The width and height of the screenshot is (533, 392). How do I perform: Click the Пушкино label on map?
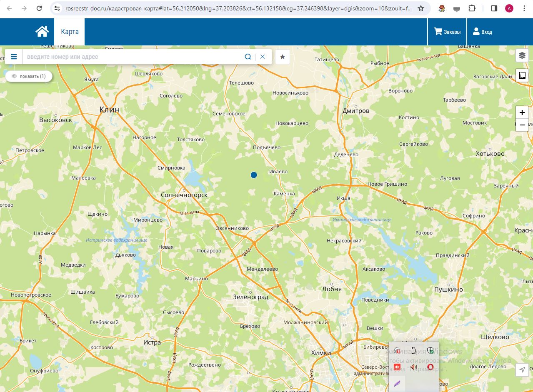(448, 289)
